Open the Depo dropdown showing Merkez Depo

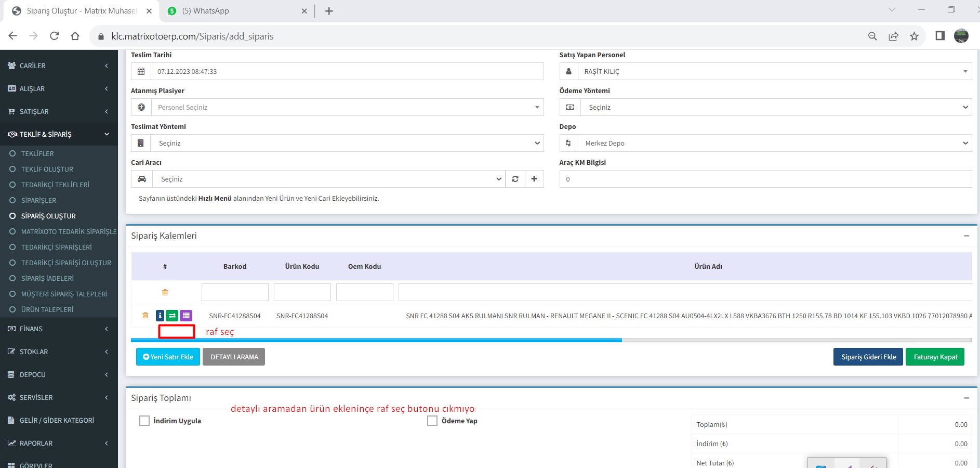click(x=774, y=143)
